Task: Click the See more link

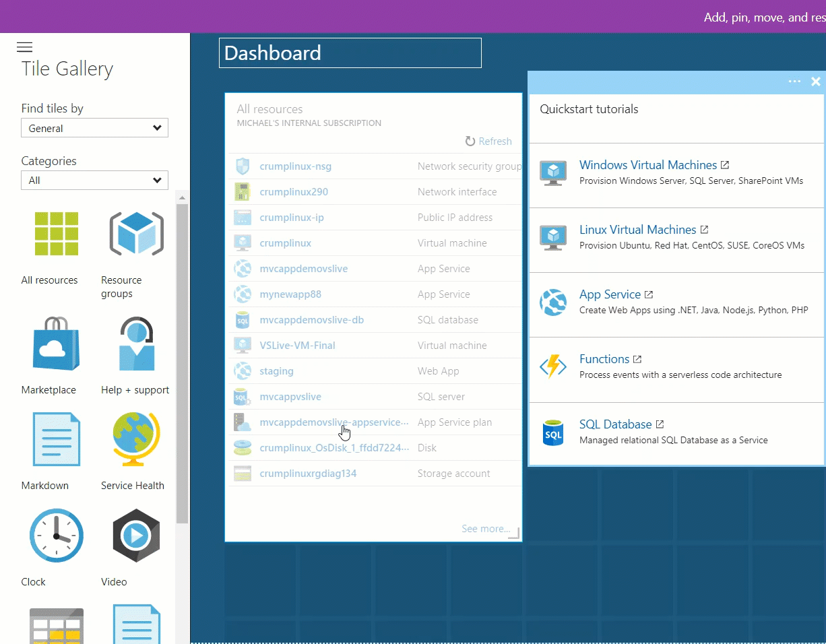Action: click(x=486, y=529)
